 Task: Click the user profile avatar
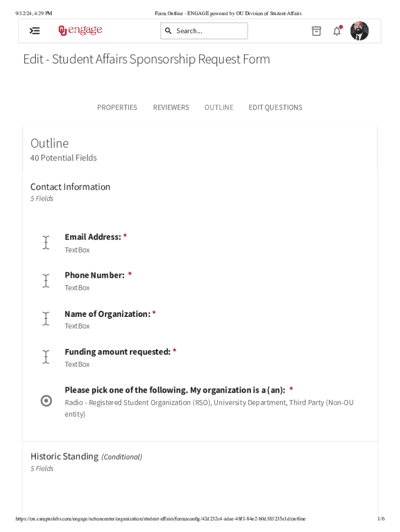coord(359,31)
